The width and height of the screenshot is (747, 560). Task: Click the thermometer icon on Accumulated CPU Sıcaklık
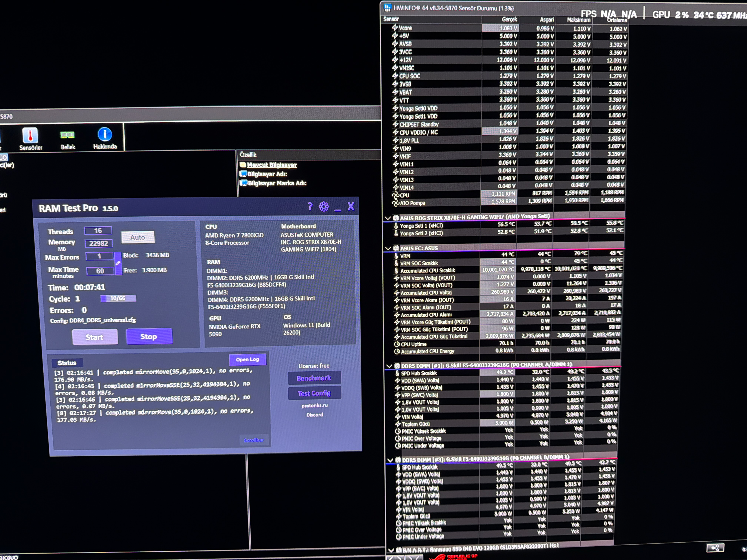tap(397, 270)
